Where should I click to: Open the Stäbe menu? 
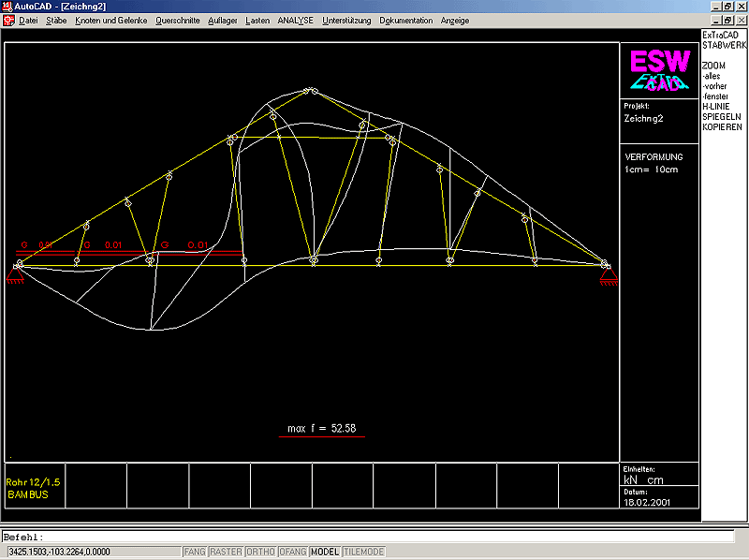(56, 21)
